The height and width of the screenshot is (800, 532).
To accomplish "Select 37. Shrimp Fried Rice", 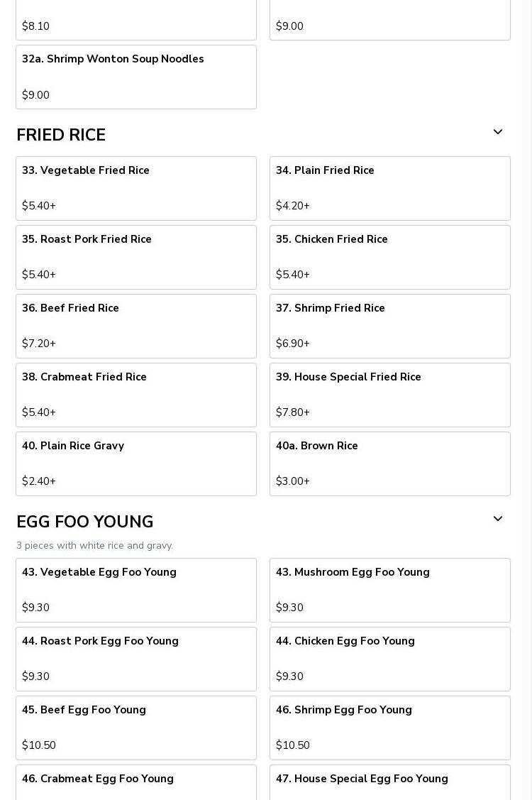I will coord(389,326).
